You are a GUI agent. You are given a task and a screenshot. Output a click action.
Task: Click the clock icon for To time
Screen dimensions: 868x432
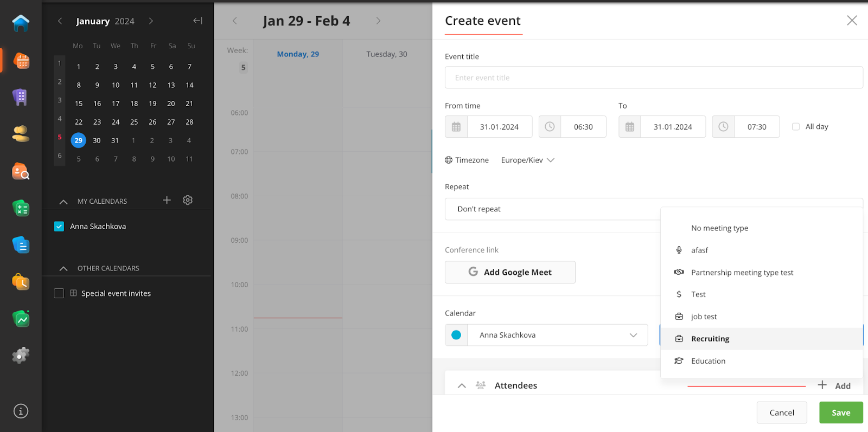click(x=723, y=127)
